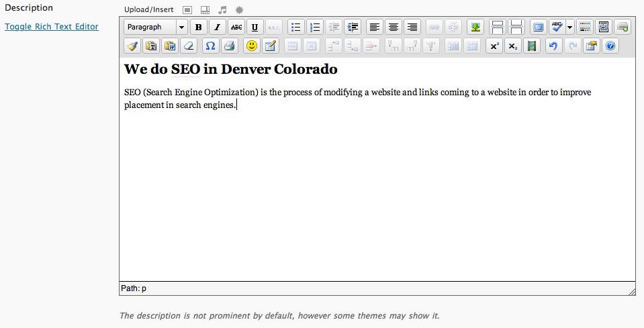The width and height of the screenshot is (644, 328).
Task: Click the grayed insert column after icon
Action: click(x=412, y=46)
